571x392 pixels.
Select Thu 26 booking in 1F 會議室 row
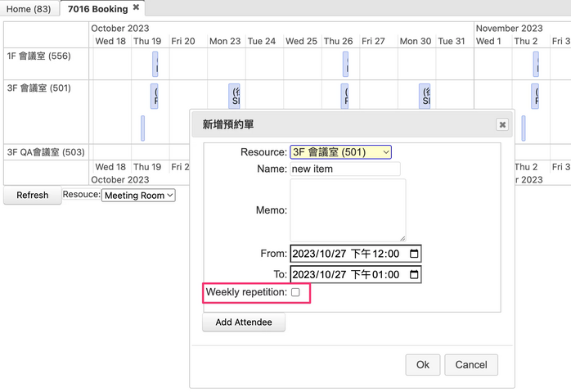click(345, 65)
